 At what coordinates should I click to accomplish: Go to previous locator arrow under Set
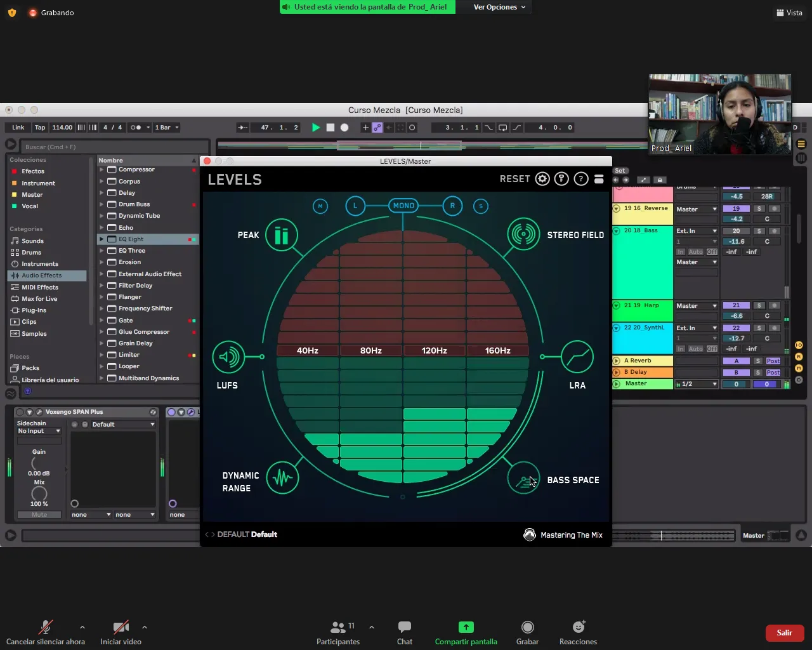[615, 180]
